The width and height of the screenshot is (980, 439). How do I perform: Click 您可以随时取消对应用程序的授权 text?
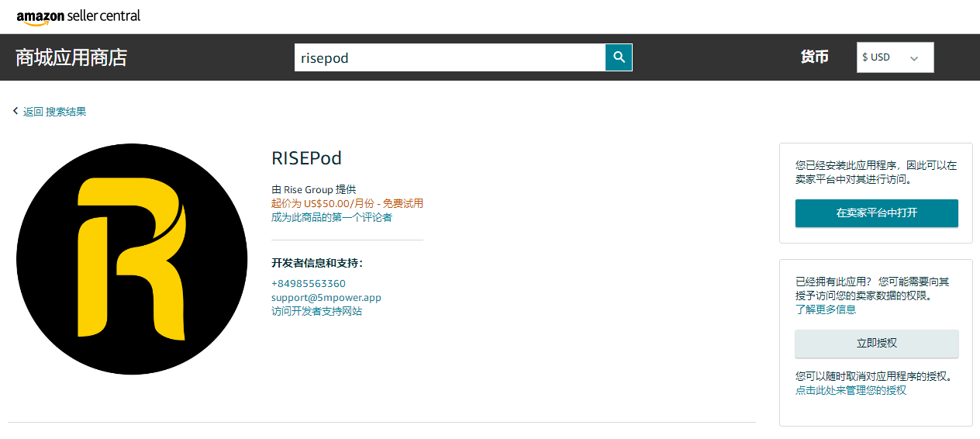[874, 376]
